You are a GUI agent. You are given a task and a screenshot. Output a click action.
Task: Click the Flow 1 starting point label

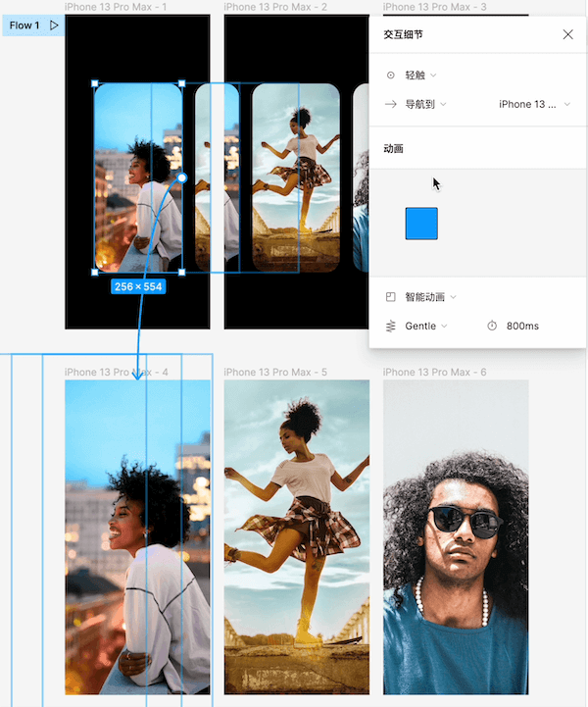pyautogui.click(x=24, y=25)
